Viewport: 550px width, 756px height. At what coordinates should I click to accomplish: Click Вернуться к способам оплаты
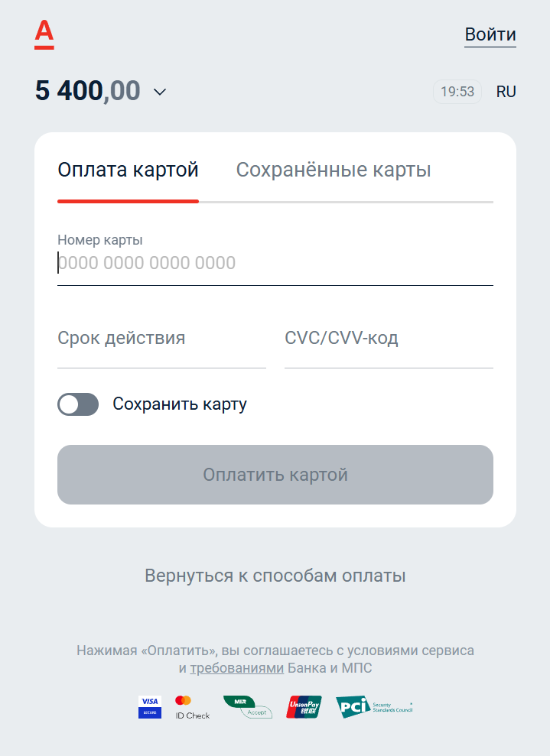click(275, 576)
